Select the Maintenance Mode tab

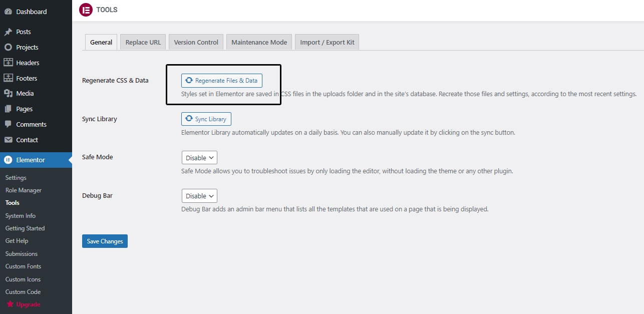coord(259,42)
